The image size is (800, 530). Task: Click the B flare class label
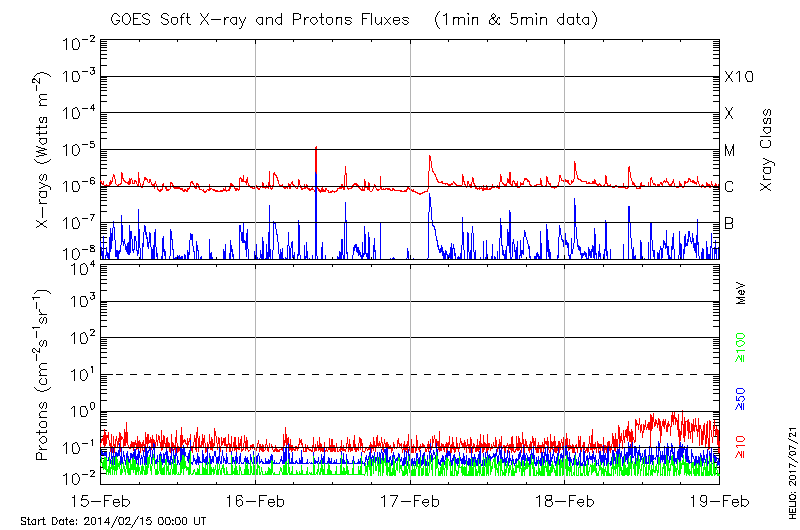click(729, 223)
